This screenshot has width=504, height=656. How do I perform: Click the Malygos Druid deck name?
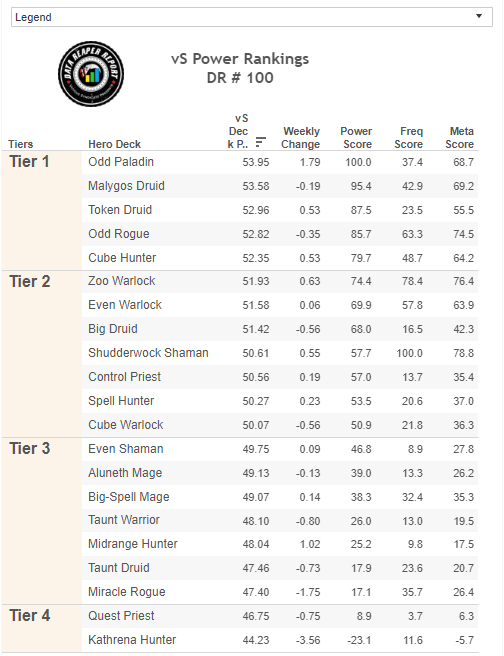pyautogui.click(x=126, y=186)
